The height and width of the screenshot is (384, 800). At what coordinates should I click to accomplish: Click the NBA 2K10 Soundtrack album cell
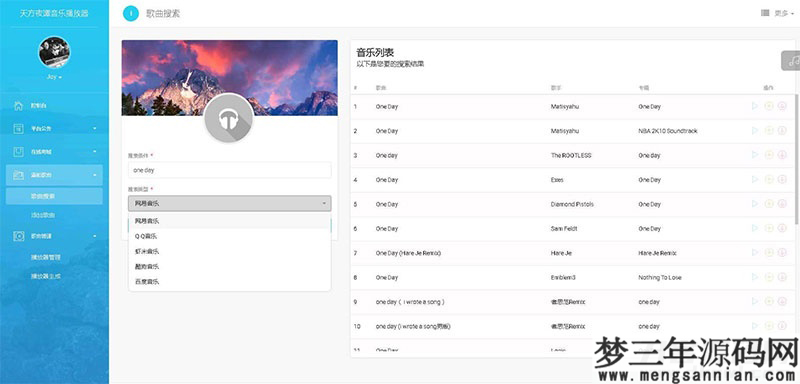point(667,131)
